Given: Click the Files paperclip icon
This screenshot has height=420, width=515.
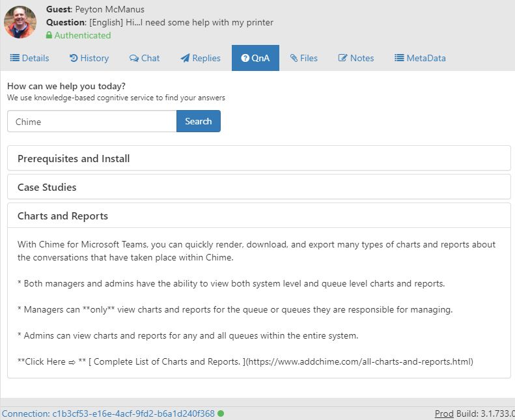Looking at the screenshot, I should (294, 58).
